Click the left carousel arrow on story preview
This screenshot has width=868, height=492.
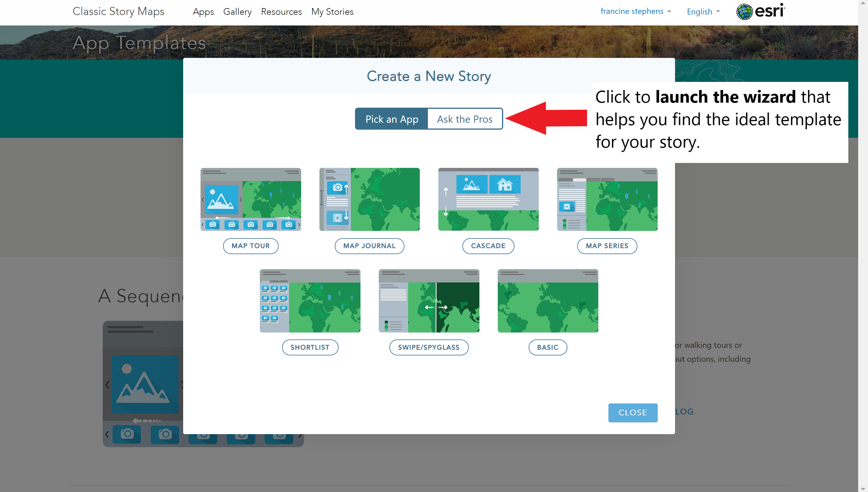click(107, 384)
